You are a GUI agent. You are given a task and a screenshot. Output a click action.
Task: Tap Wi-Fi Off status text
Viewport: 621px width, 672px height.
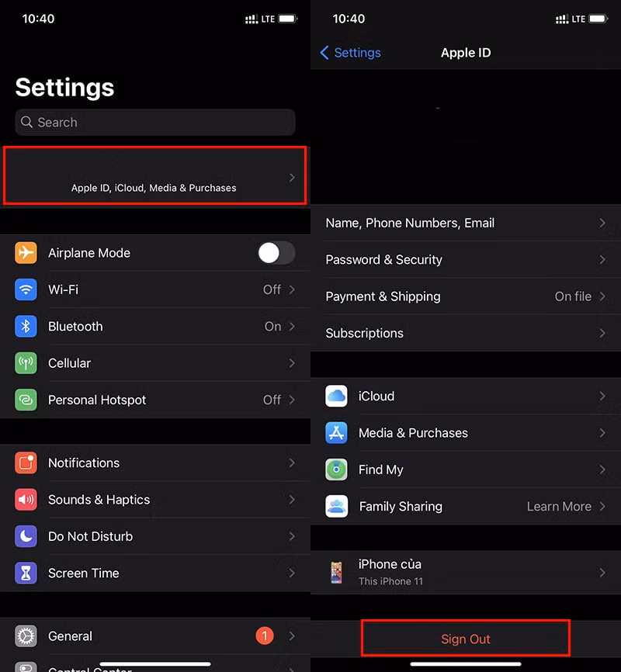(x=272, y=289)
